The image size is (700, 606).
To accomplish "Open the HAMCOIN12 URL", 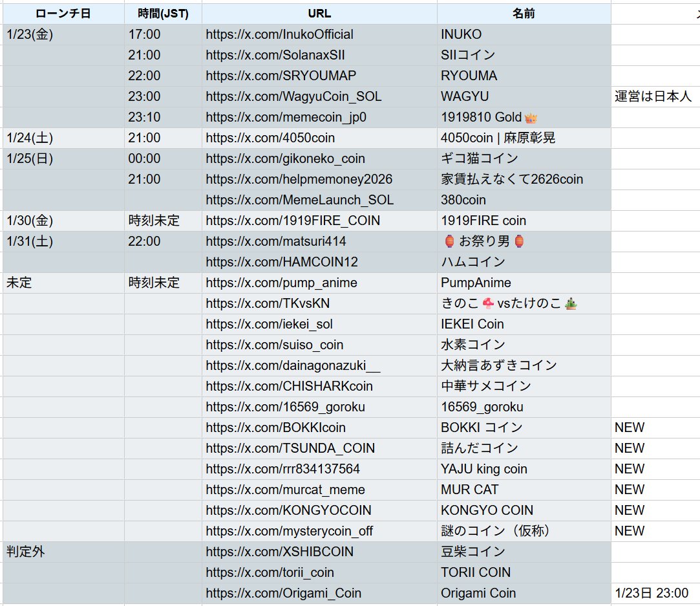I will [282, 262].
